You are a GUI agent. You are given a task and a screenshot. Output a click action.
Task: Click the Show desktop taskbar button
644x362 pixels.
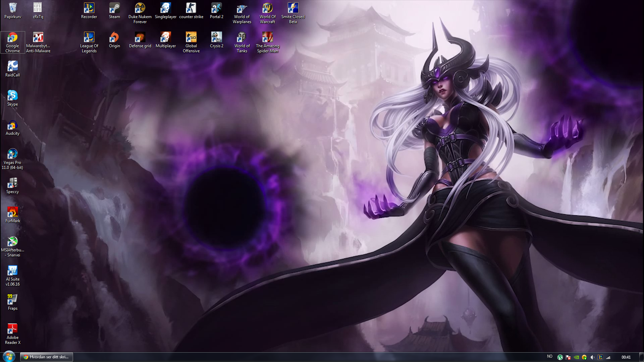pos(641,357)
